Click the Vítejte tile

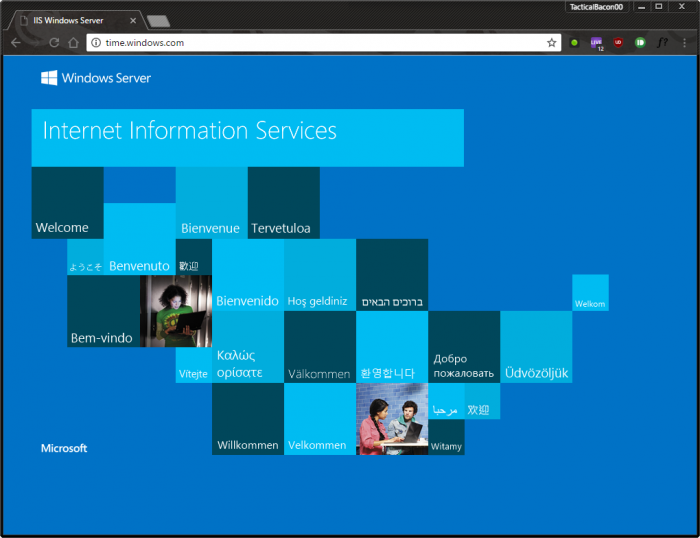point(194,365)
